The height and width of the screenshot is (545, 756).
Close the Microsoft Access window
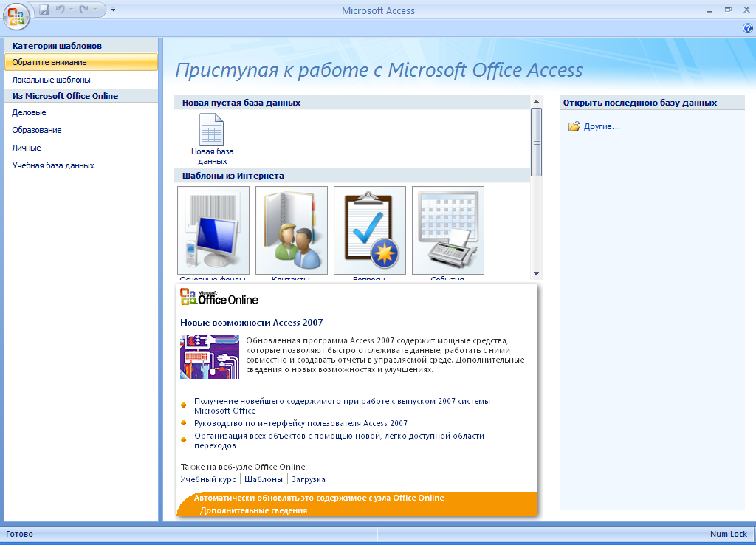[x=746, y=10]
